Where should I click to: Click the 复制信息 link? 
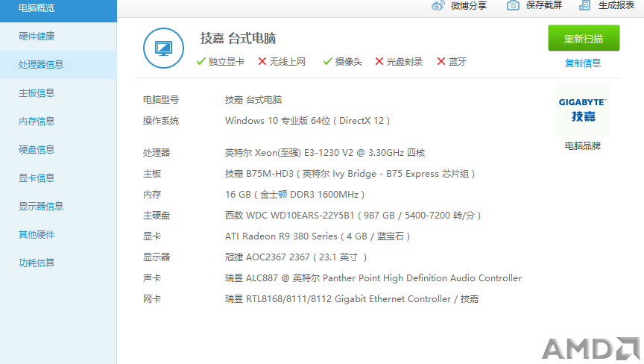(x=583, y=63)
